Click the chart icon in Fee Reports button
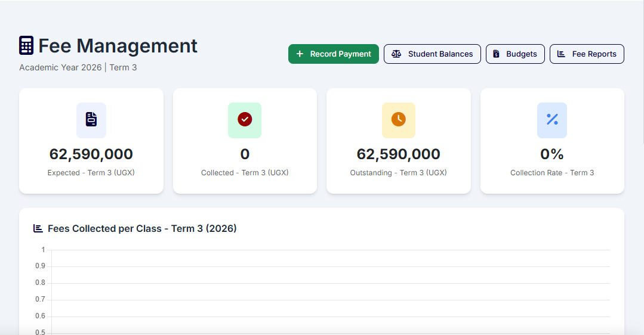 (x=561, y=54)
